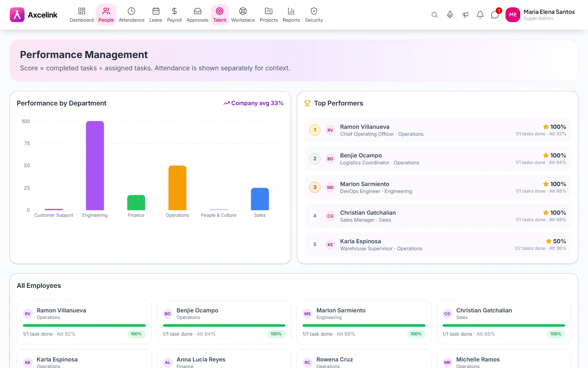
Task: Click Marlon Sarmiento's progress bar
Action: point(364,325)
